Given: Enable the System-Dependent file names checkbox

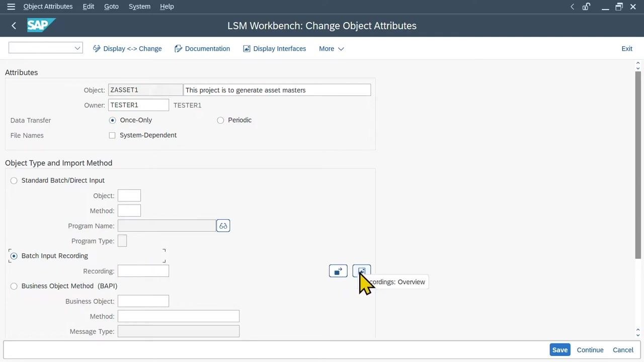Looking at the screenshot, I should coord(112,135).
